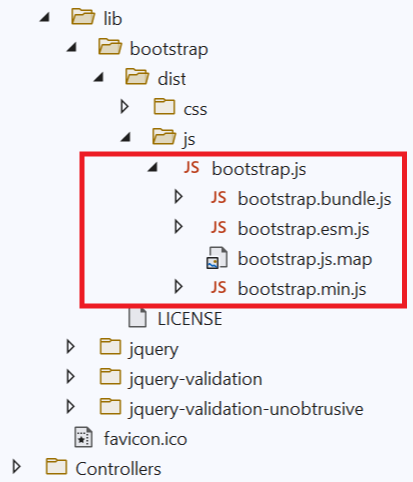Expand the bootstrap.min.js node
Screen dimensions: 413x482
click(x=179, y=287)
